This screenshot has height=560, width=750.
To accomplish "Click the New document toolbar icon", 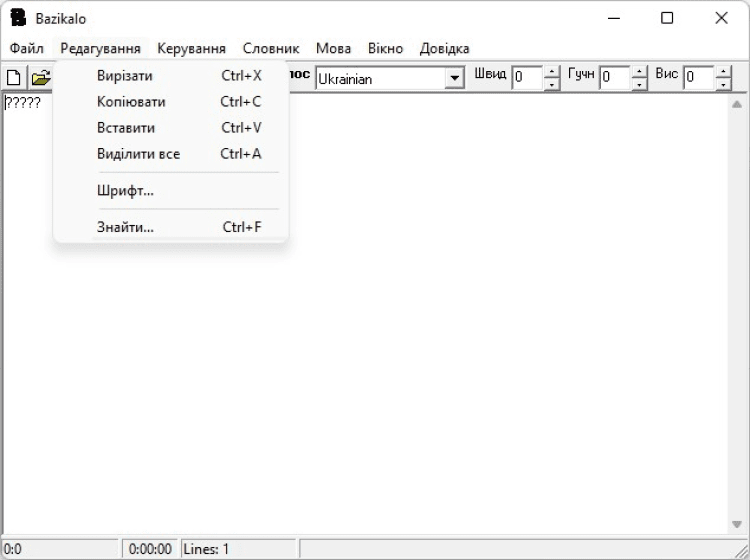I will pos(14,77).
